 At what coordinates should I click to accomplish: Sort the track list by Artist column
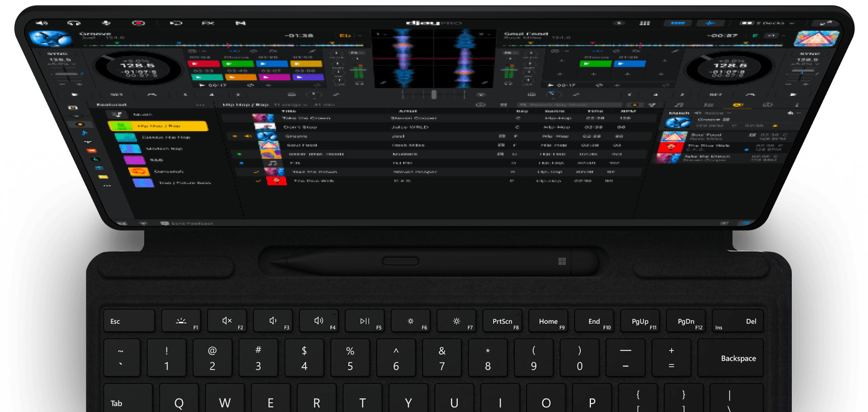pyautogui.click(x=408, y=111)
